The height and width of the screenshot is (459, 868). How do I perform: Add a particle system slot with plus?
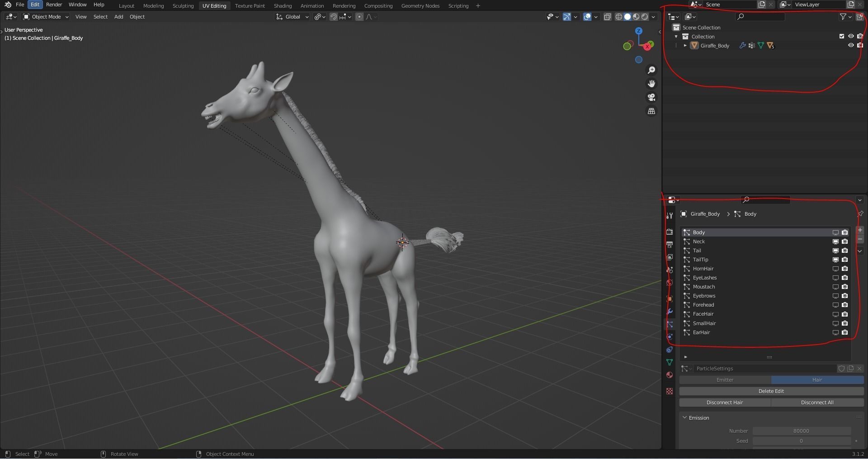click(x=860, y=230)
